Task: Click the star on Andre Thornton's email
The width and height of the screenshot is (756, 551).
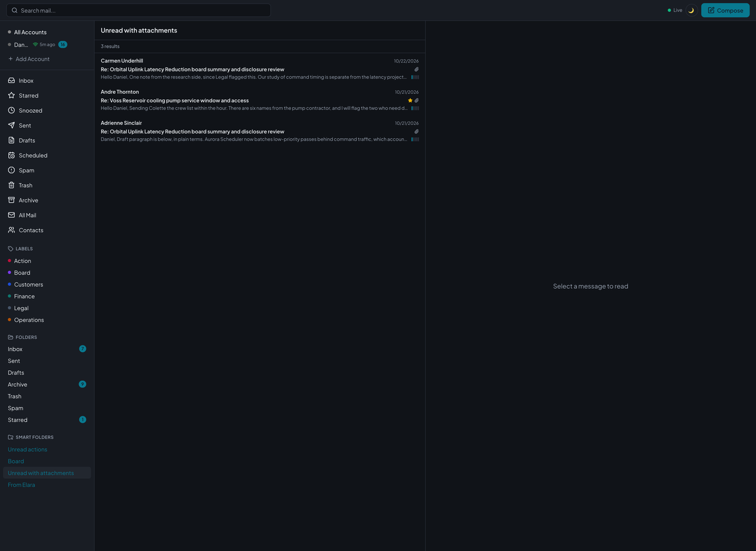Action: [x=410, y=100]
